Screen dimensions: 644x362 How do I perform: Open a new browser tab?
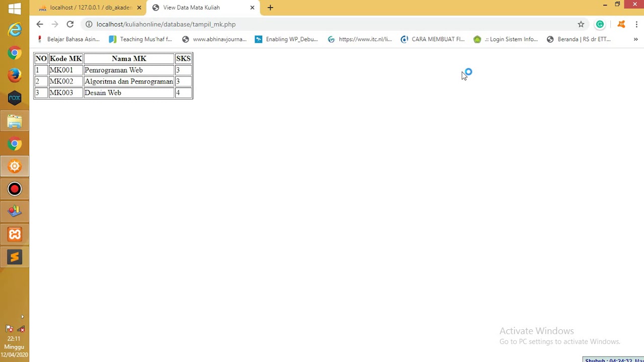(x=270, y=8)
